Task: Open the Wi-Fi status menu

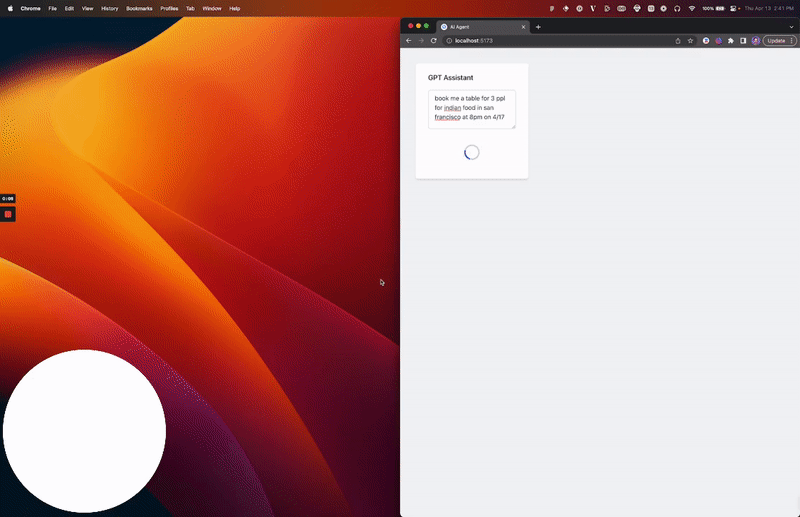Action: tap(692, 8)
